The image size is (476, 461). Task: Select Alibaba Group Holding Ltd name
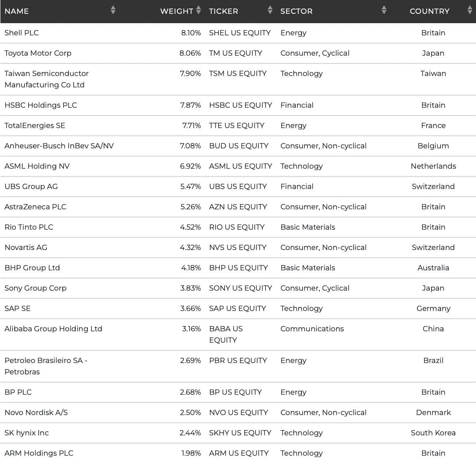[53, 329]
